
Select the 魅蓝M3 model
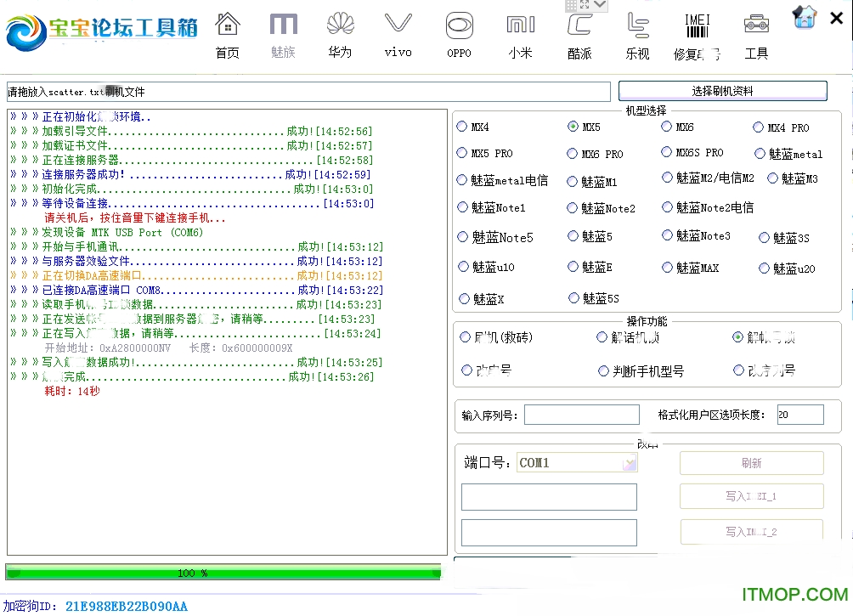(772, 178)
